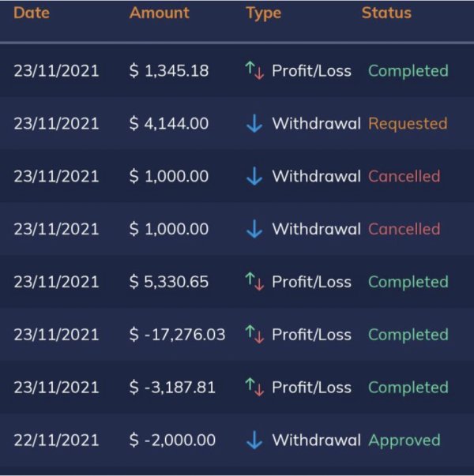This screenshot has width=474, height=476.
Task: Click the Type column header
Action: pyautogui.click(x=263, y=13)
